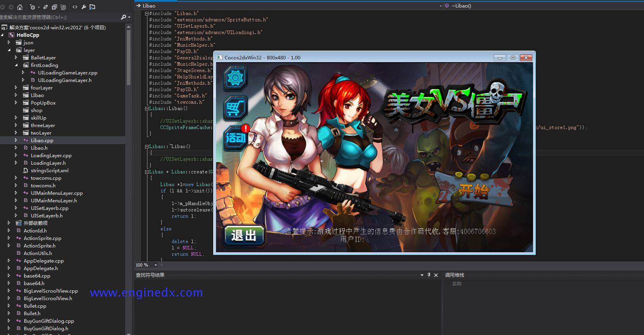Expand the json folder
This screenshot has width=644, height=335.
click(9, 42)
